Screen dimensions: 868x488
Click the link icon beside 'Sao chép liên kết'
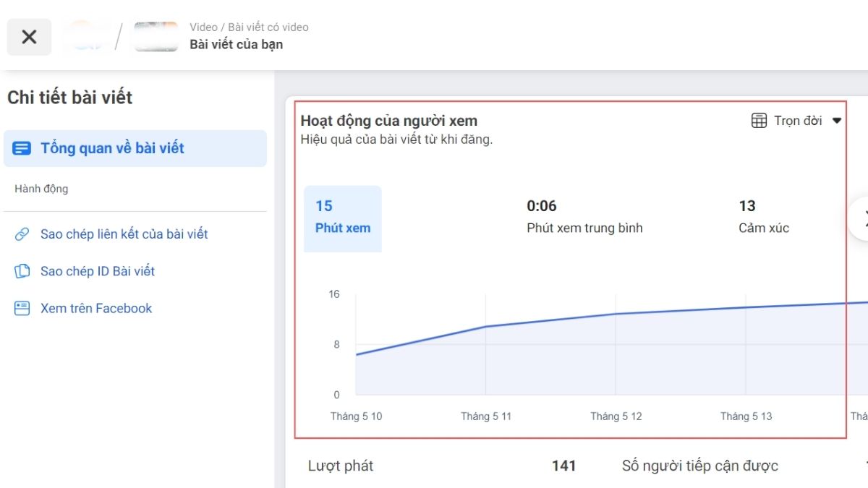click(21, 234)
